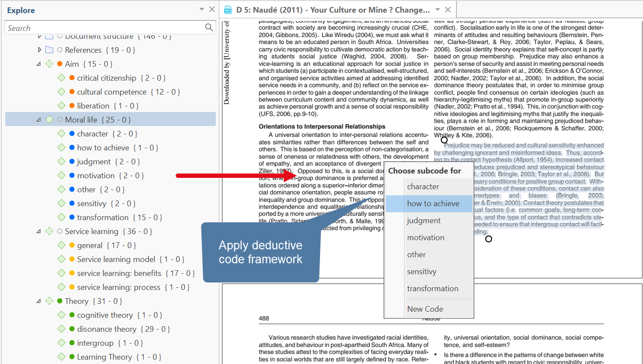This screenshot has height=364, width=643.
Task: Click New Code in the subcode popup
Action: (x=425, y=309)
